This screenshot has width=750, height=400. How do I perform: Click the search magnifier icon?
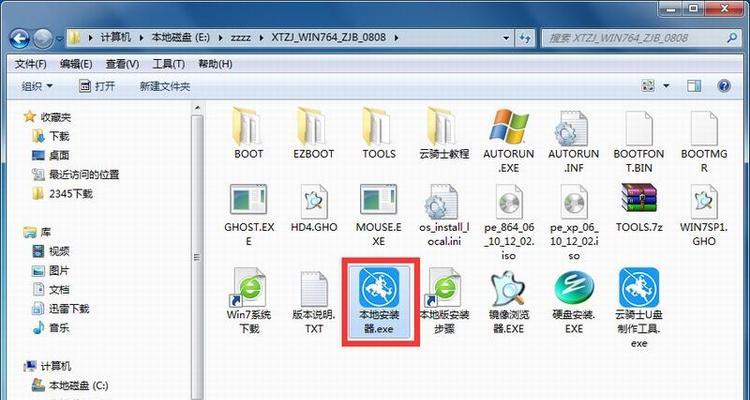pos(731,38)
